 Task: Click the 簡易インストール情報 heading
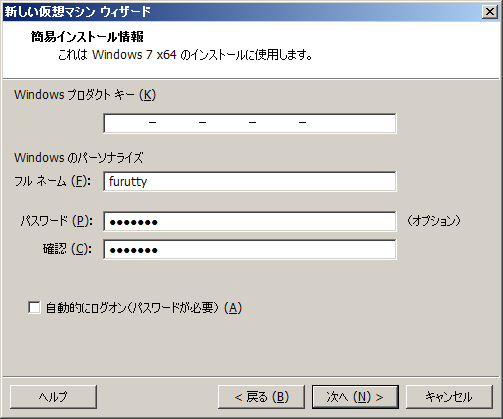pos(87,36)
